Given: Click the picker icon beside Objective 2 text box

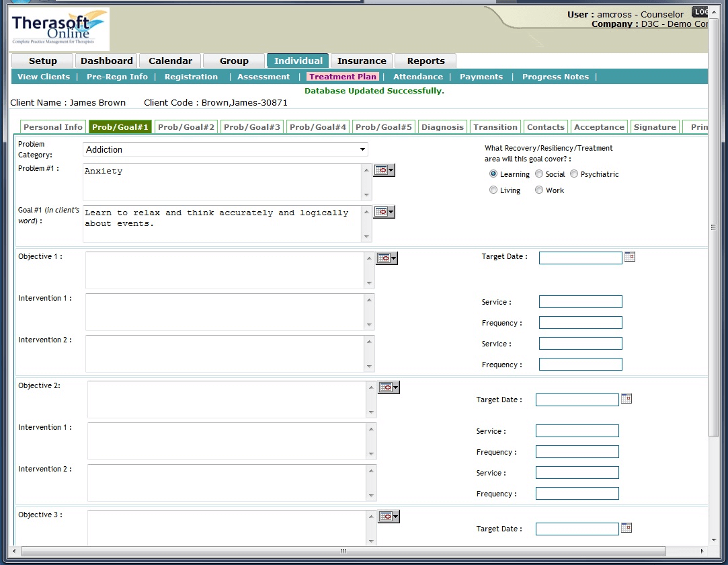Looking at the screenshot, I should click(x=385, y=387).
